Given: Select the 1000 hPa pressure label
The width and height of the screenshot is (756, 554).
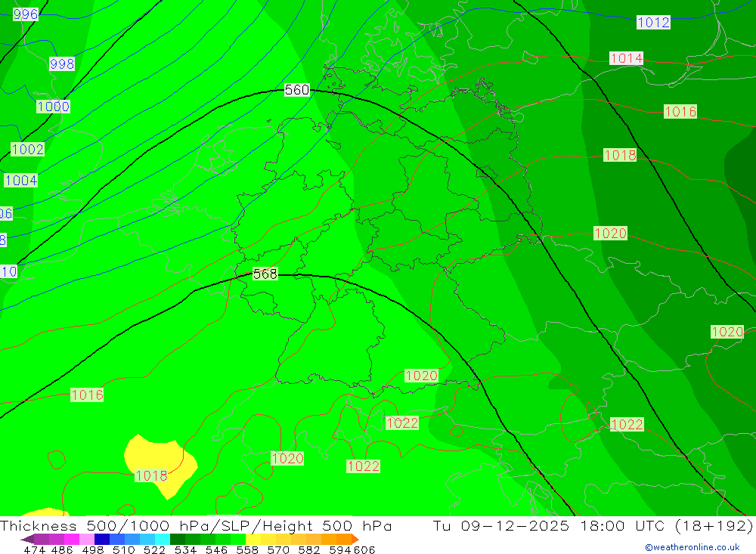Looking at the screenshot, I should [x=53, y=107].
